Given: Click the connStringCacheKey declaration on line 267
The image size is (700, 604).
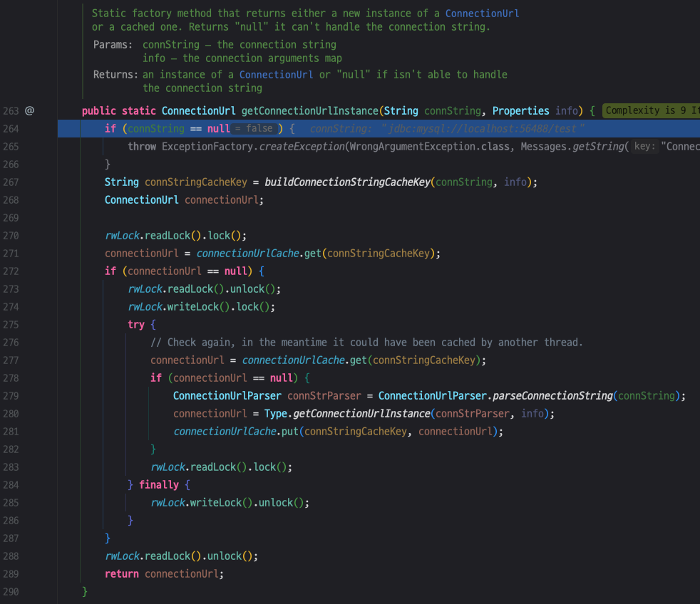Looking at the screenshot, I should [195, 182].
